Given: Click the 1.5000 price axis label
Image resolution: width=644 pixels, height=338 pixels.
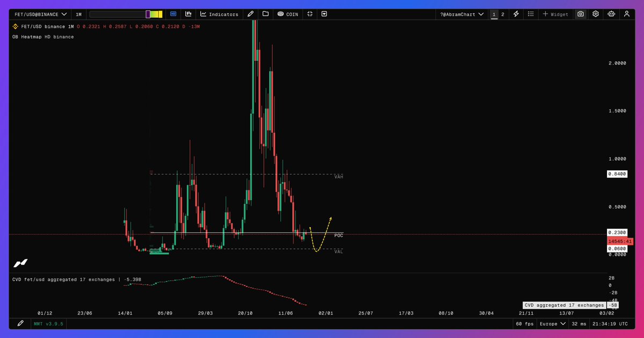Looking at the screenshot, I should 617,111.
